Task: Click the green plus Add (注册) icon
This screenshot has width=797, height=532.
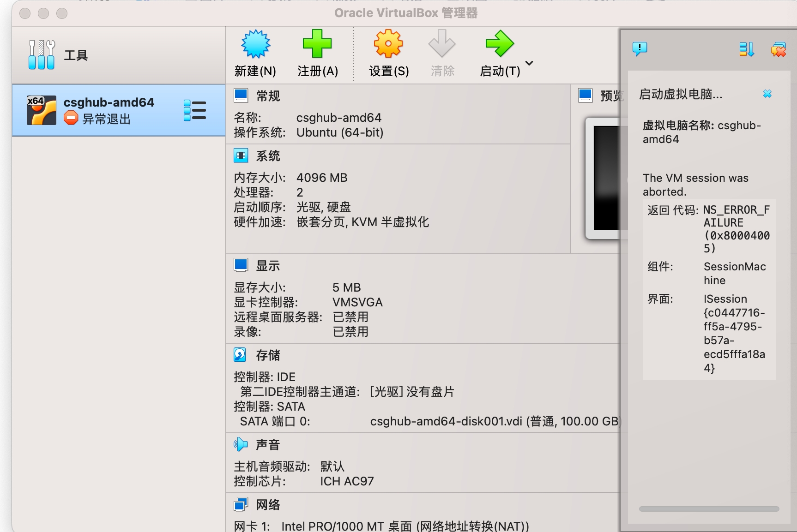Action: pos(317,44)
